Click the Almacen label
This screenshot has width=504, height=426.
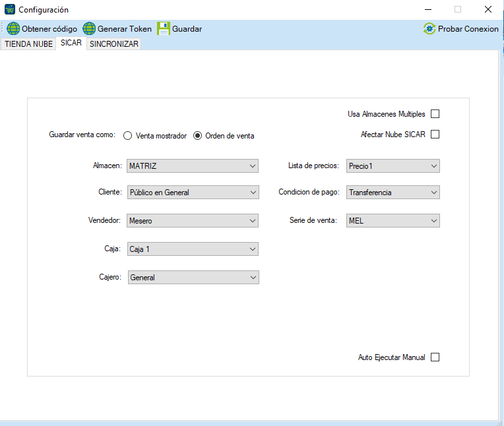coord(108,166)
